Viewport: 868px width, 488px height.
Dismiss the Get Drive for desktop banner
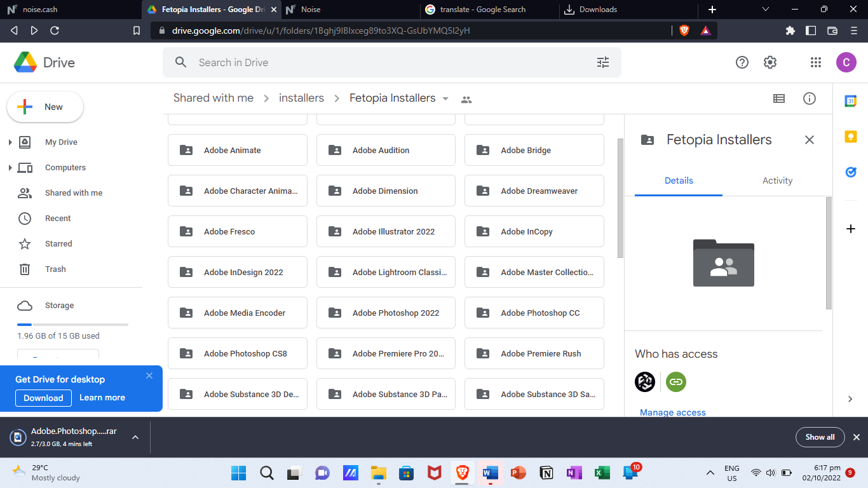pyautogui.click(x=149, y=376)
